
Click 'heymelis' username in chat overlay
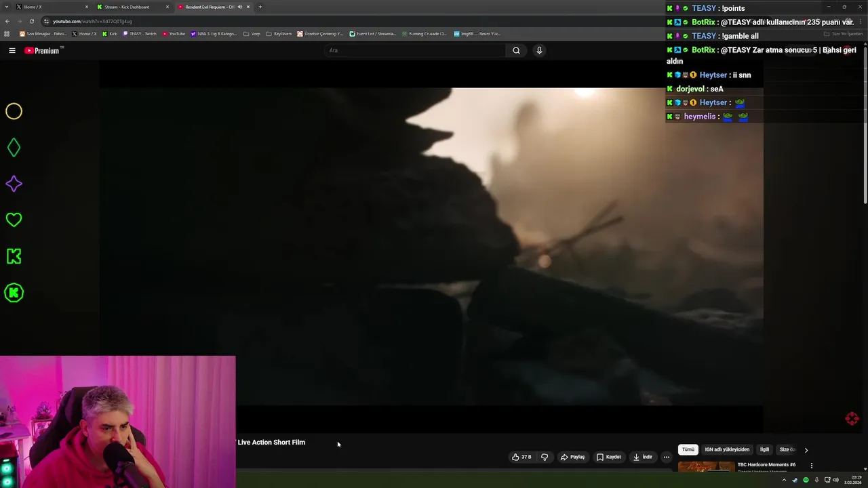click(700, 117)
